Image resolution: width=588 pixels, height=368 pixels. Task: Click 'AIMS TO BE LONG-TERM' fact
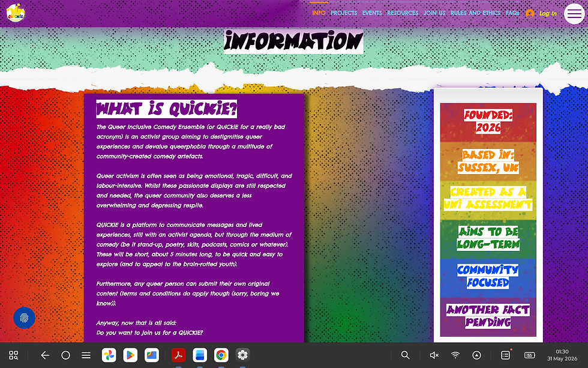488,238
